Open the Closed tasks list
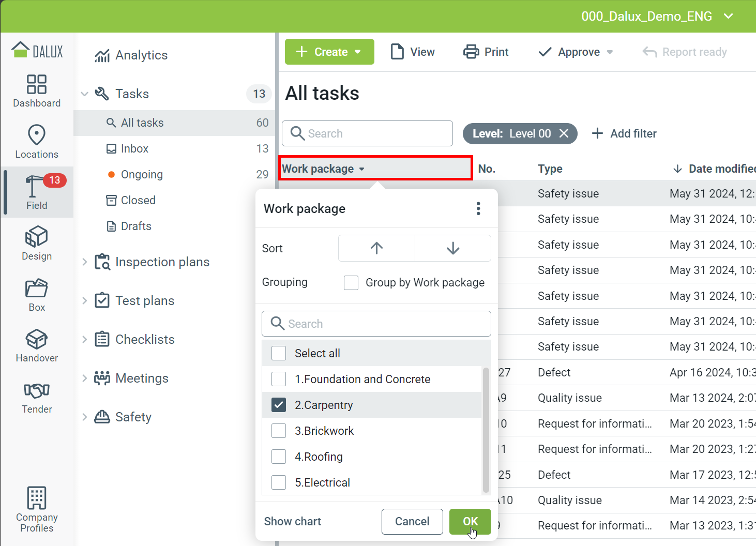This screenshot has height=546, width=756. coord(138,201)
